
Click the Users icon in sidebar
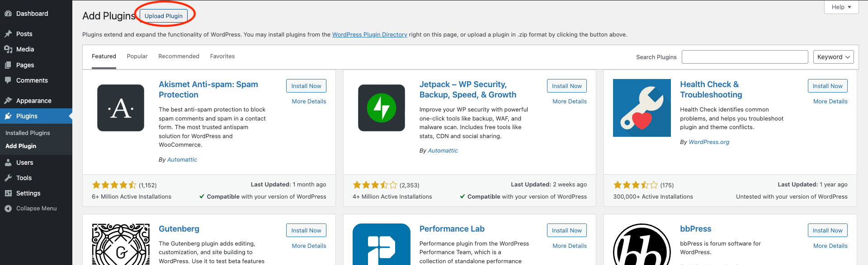click(x=8, y=163)
